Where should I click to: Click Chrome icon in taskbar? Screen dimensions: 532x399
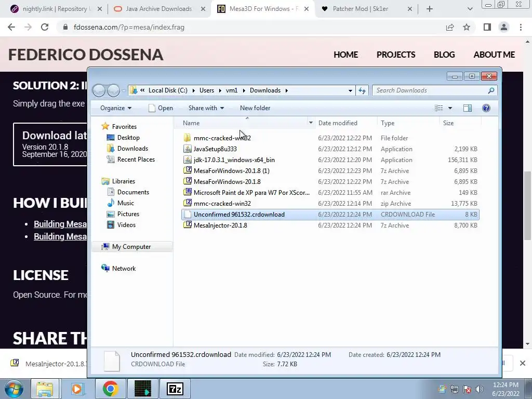point(111,389)
